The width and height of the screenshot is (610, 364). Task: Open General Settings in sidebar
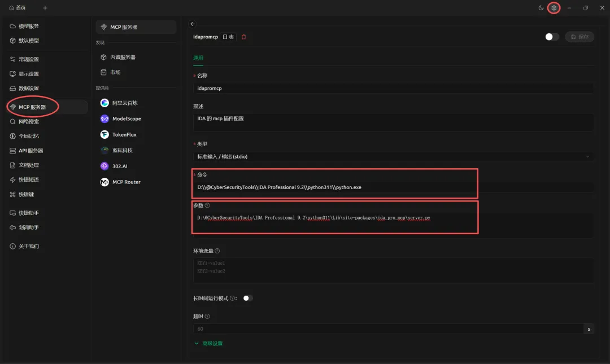click(24, 59)
